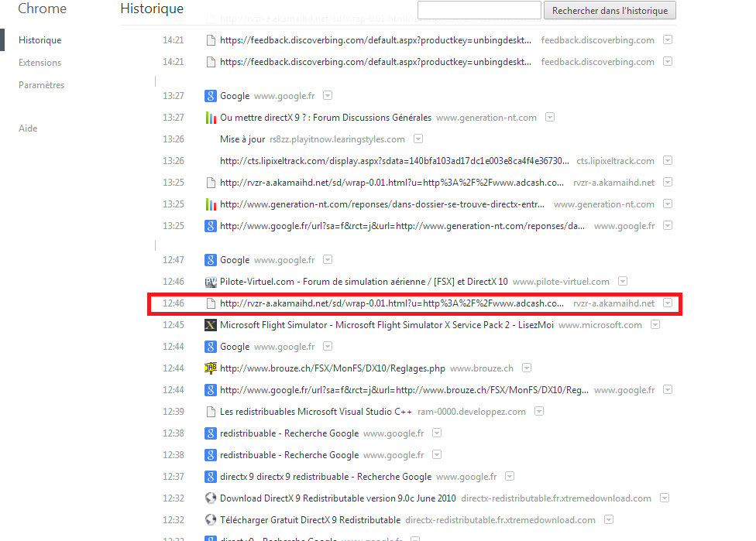
Task: Click 'Rechercher dans l'historique' button
Action: coord(610,10)
